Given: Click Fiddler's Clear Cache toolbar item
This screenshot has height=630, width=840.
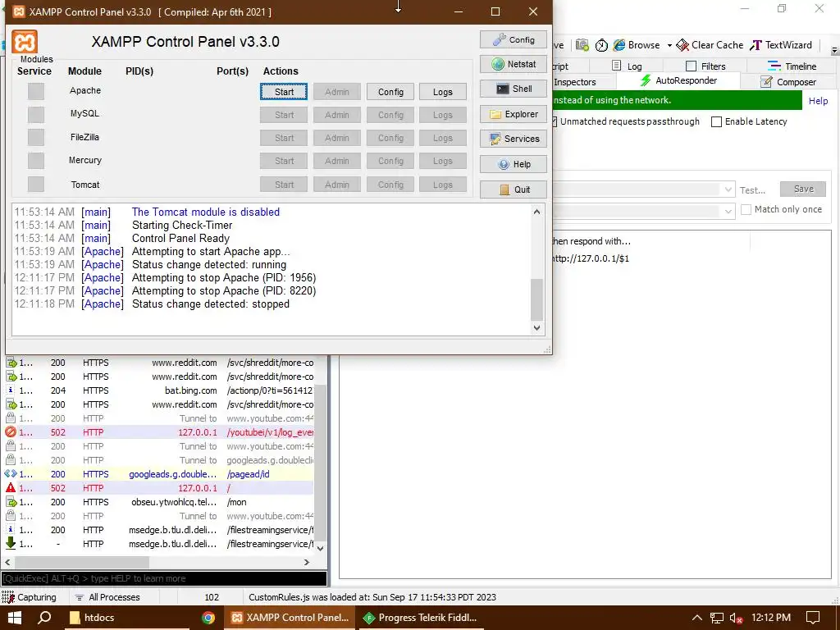Looking at the screenshot, I should (x=710, y=45).
